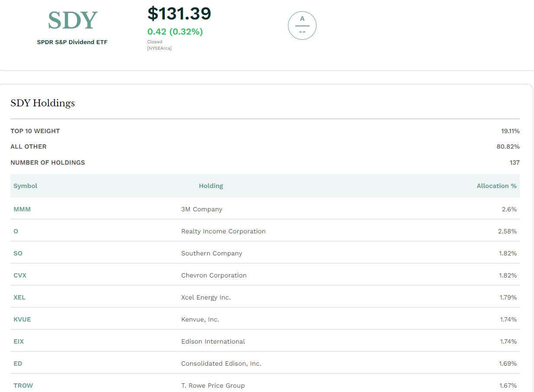Open the ED symbol link
The image size is (534, 392).
click(x=18, y=363)
